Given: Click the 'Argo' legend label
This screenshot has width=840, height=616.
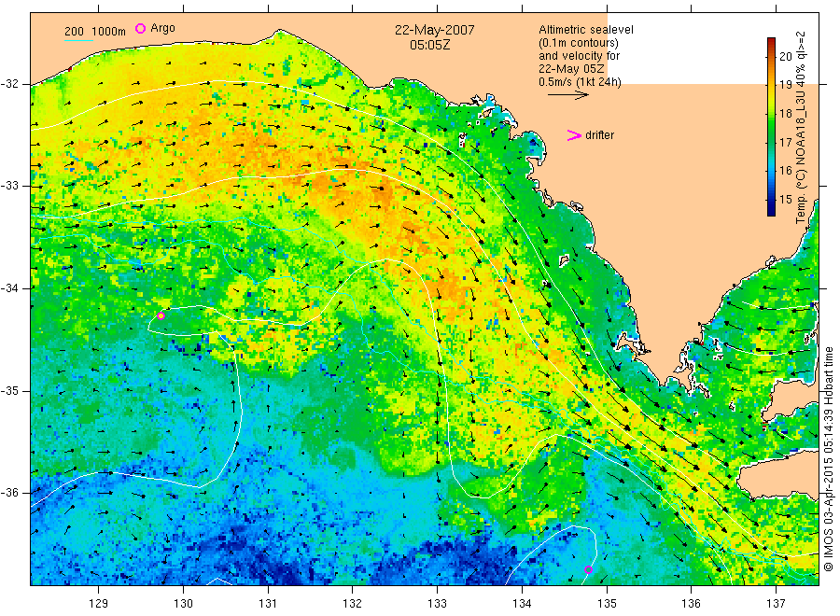Looking at the screenshot, I should 162,28.
